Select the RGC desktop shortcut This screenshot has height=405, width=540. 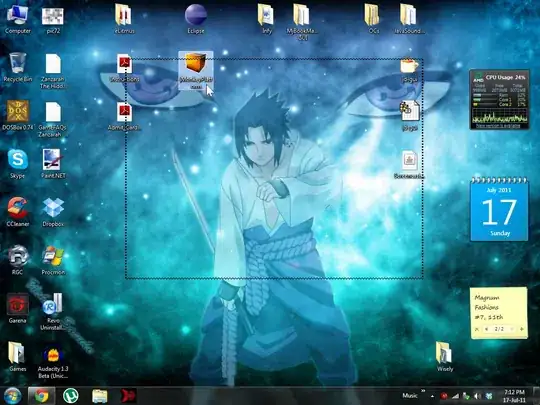tap(18, 260)
